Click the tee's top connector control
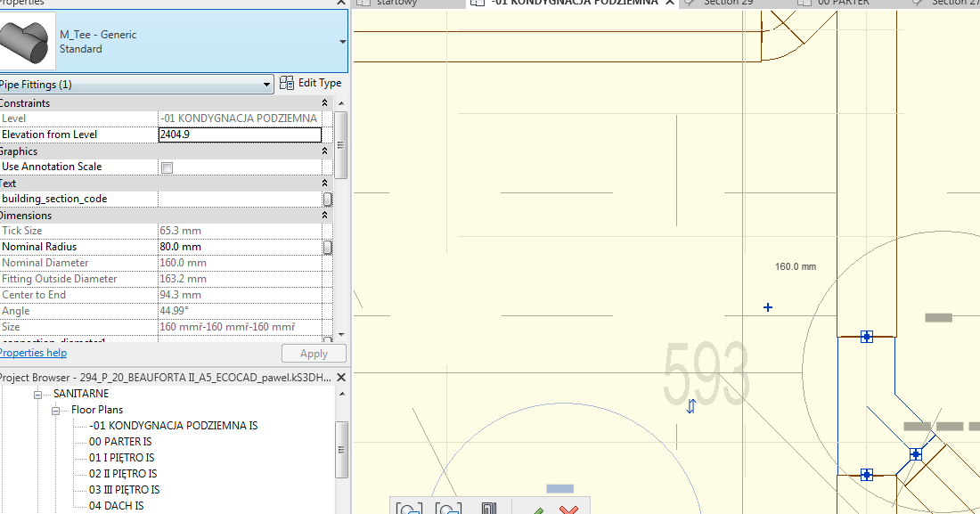This screenshot has height=514, width=980. [x=866, y=337]
